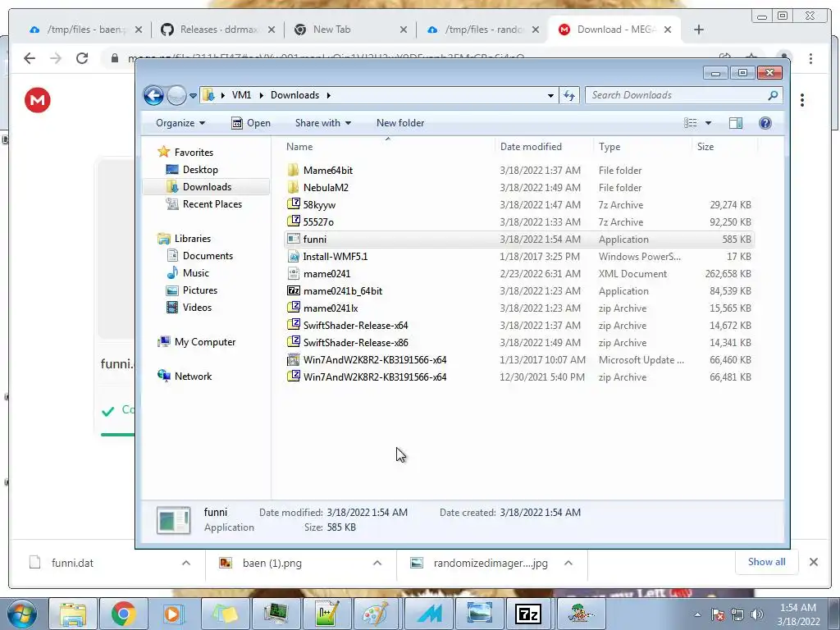Click Downloads in the address breadcrumb
This screenshot has width=840, height=630.
pyautogui.click(x=294, y=95)
